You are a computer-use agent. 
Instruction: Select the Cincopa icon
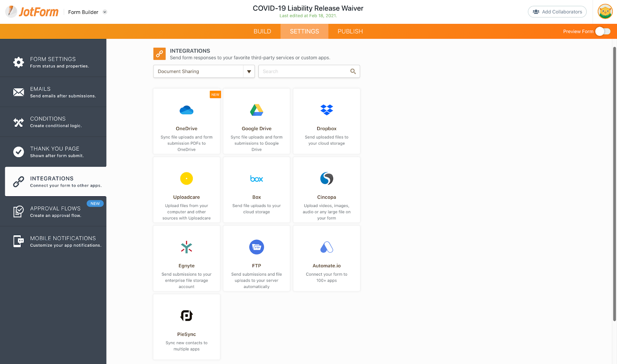click(327, 179)
